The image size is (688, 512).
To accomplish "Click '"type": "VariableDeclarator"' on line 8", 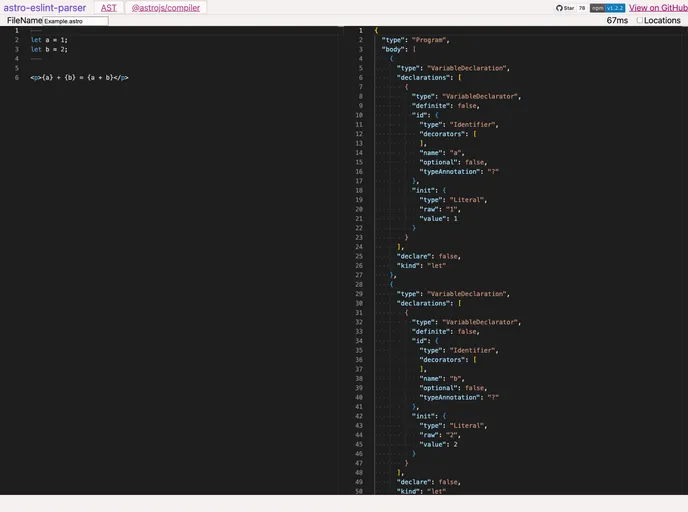I will [x=466, y=97].
